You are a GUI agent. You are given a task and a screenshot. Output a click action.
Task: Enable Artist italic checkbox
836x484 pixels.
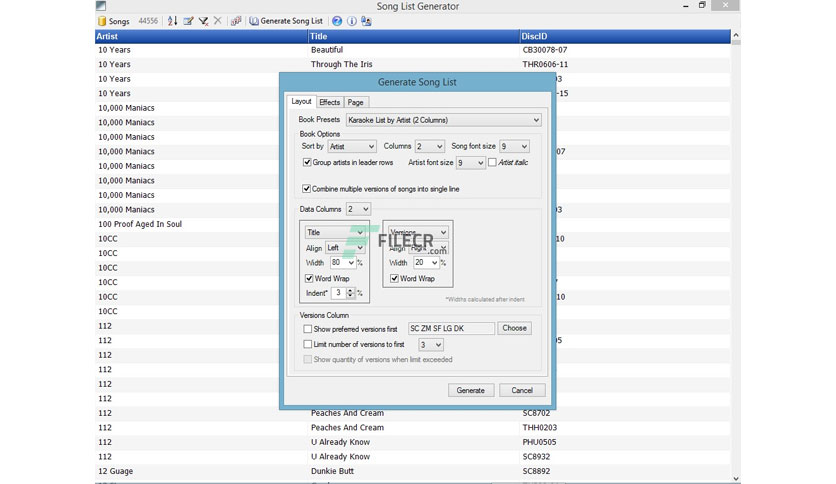tap(492, 162)
